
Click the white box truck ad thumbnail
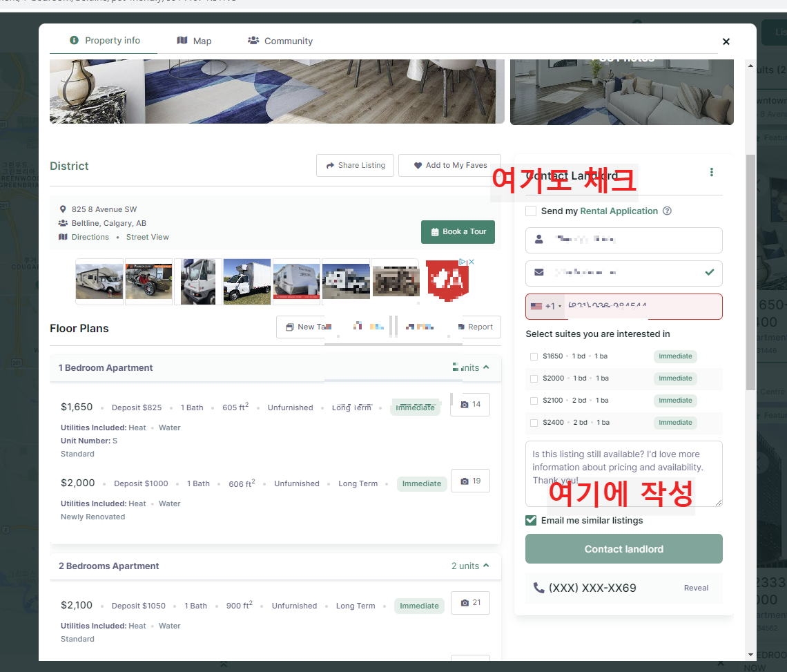tap(247, 282)
